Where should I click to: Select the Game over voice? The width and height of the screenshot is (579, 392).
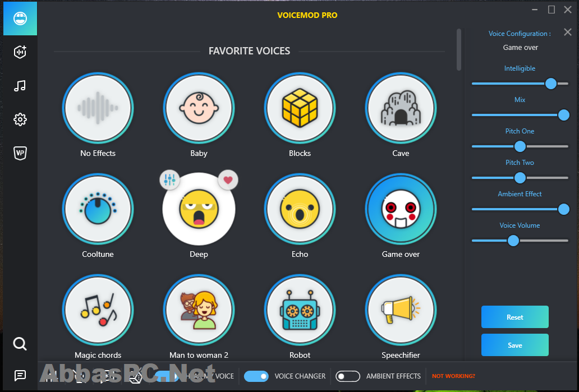tap(401, 209)
